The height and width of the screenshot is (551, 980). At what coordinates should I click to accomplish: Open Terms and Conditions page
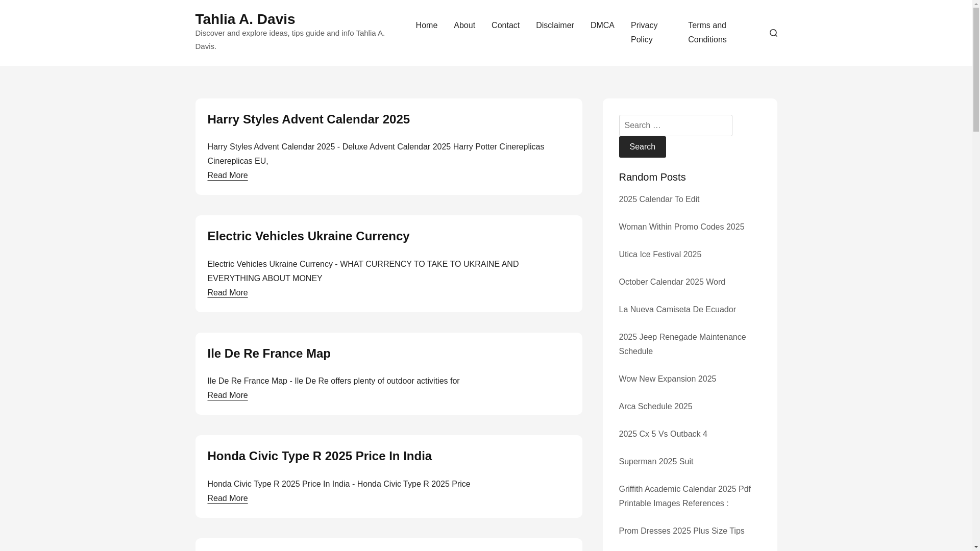point(707,33)
